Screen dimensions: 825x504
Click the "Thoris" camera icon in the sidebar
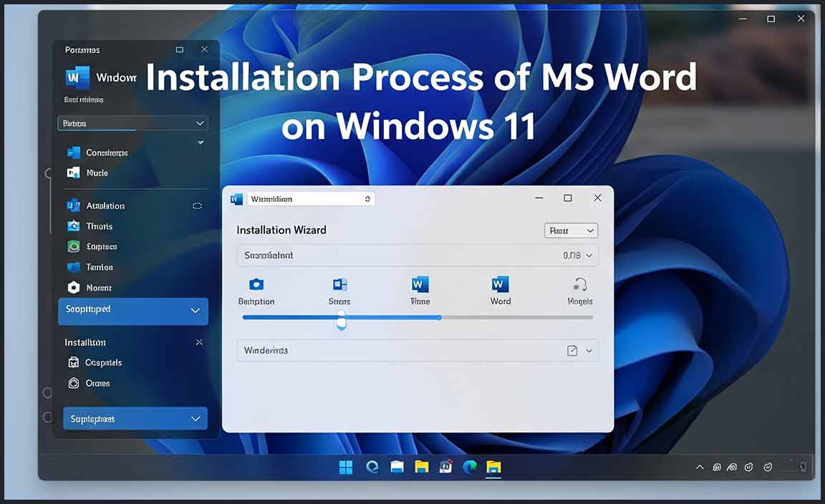[x=73, y=226]
